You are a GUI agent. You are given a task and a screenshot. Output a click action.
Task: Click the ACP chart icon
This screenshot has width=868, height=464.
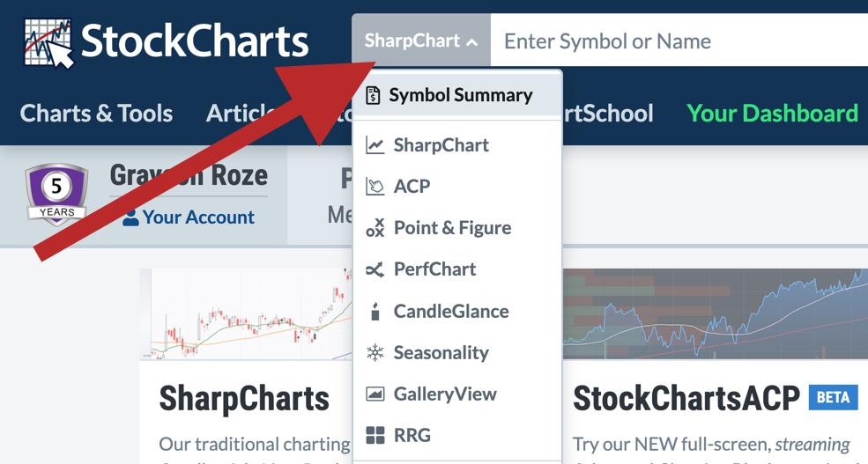coord(375,187)
